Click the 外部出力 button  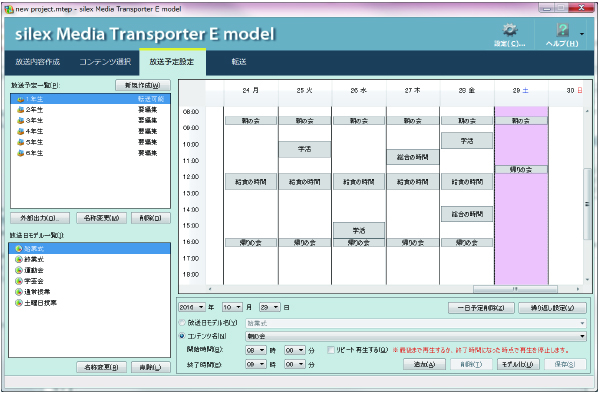(40, 218)
